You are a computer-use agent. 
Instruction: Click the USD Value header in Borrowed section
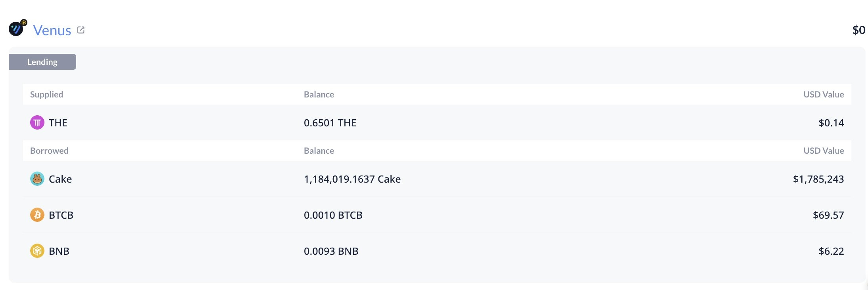(824, 151)
